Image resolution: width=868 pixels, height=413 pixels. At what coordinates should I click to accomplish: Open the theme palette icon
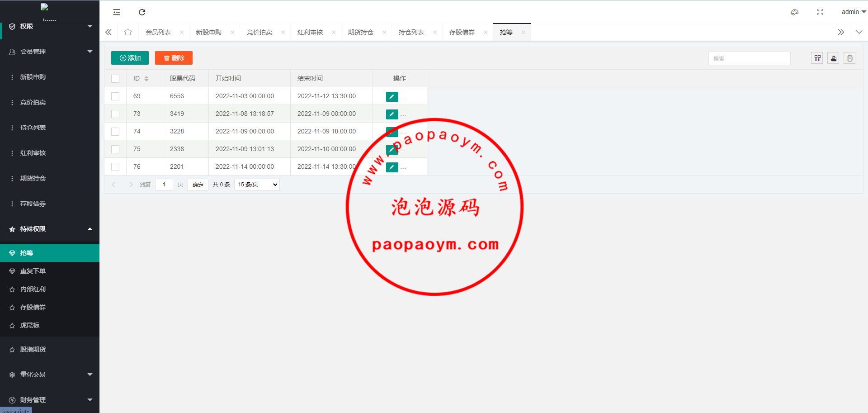pos(795,12)
